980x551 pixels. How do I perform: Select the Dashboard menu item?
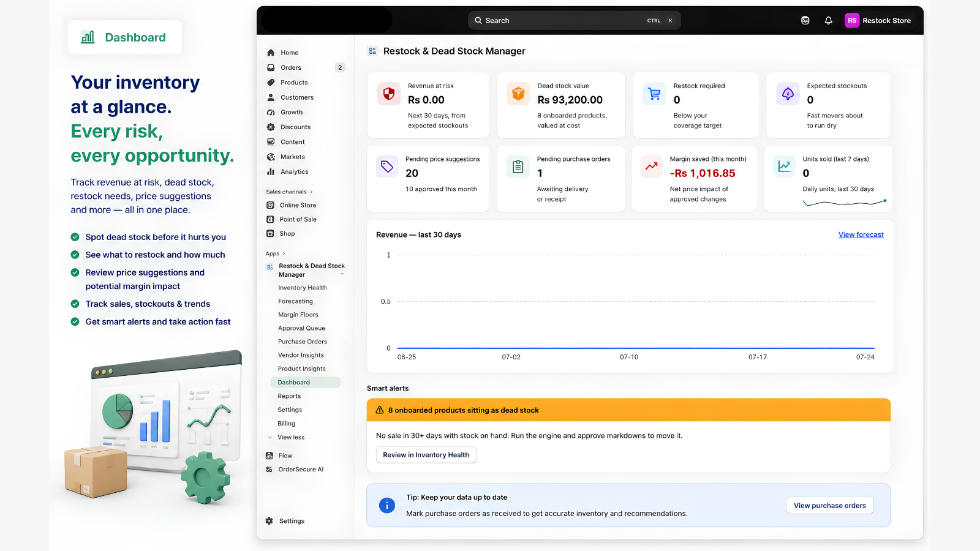pyautogui.click(x=306, y=383)
